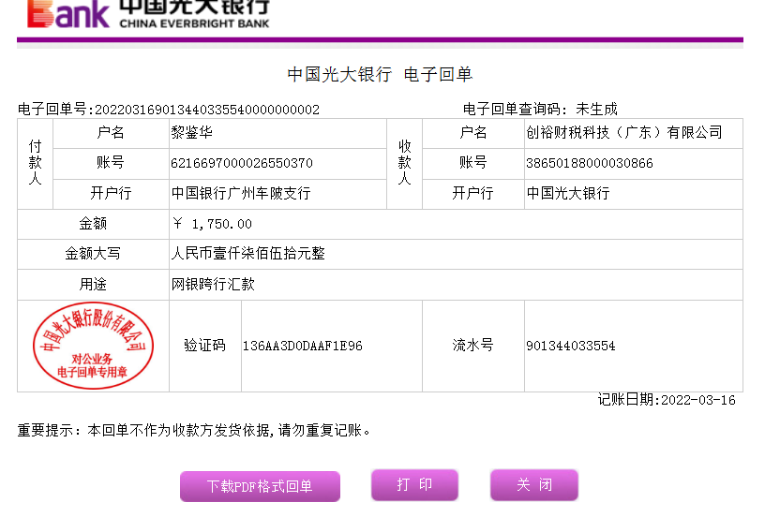The height and width of the screenshot is (532, 780).
Task: Click the serial number 901344033554
Action: tap(570, 346)
